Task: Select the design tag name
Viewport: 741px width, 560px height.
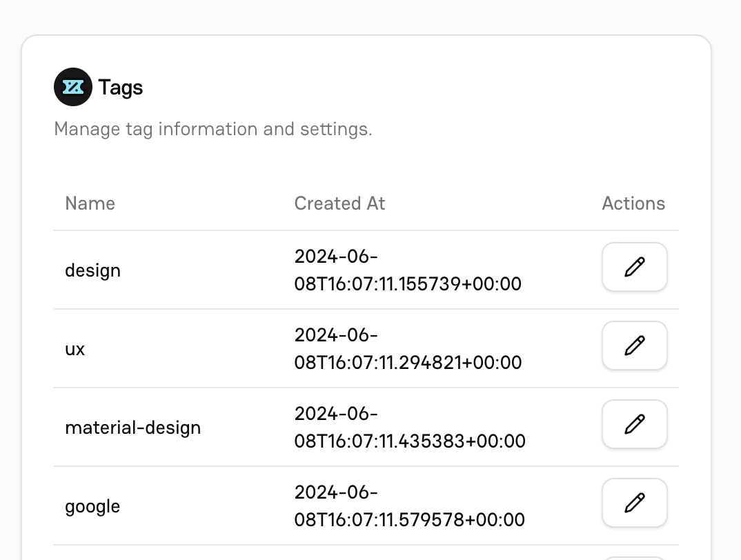Action: (92, 270)
